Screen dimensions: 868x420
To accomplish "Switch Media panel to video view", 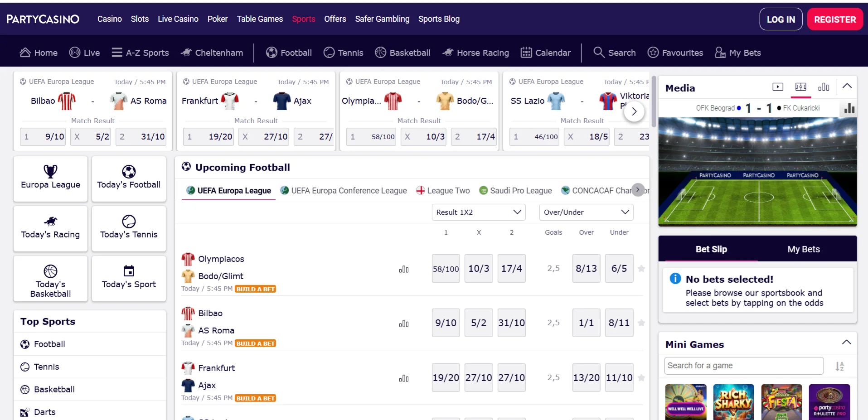I will pos(778,87).
